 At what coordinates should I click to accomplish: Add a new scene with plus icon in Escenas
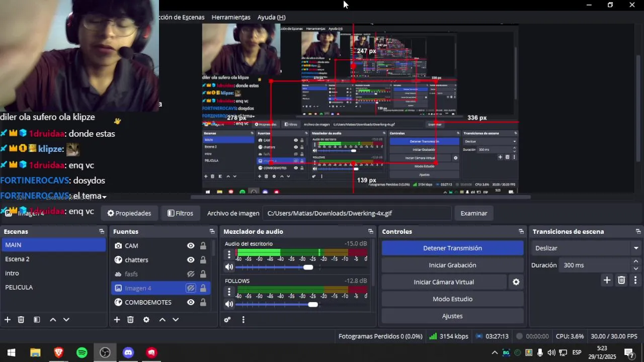(x=8, y=320)
